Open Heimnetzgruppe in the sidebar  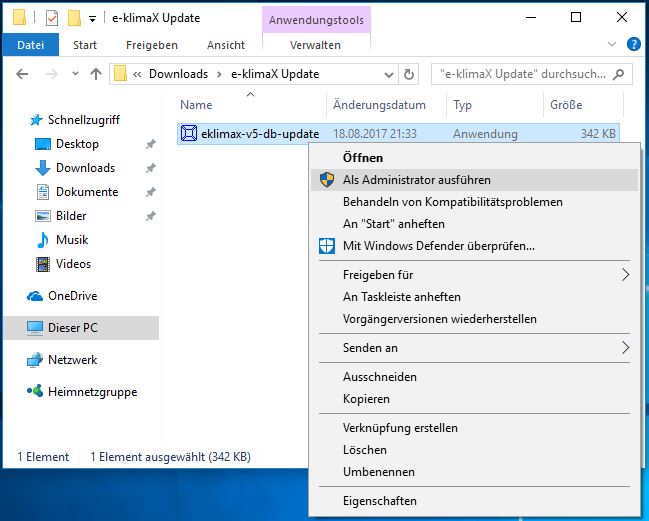click(x=92, y=392)
